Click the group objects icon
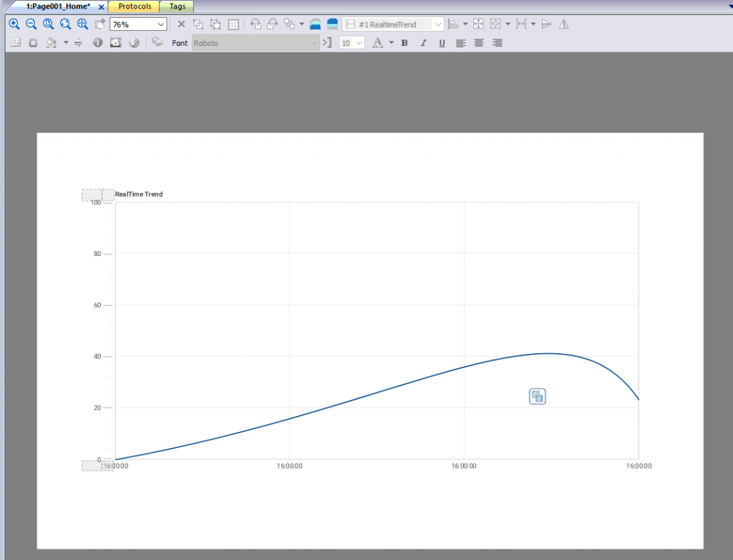 [x=198, y=24]
